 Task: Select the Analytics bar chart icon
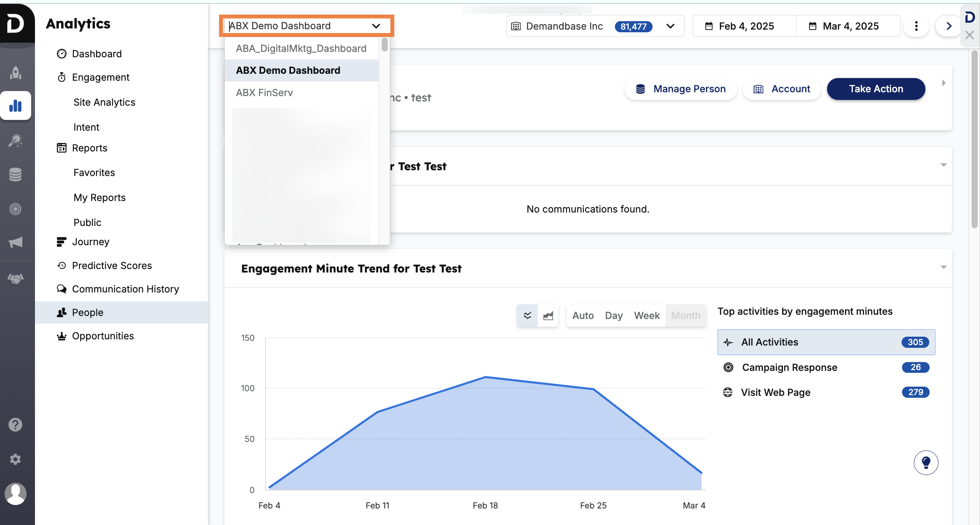tap(15, 106)
